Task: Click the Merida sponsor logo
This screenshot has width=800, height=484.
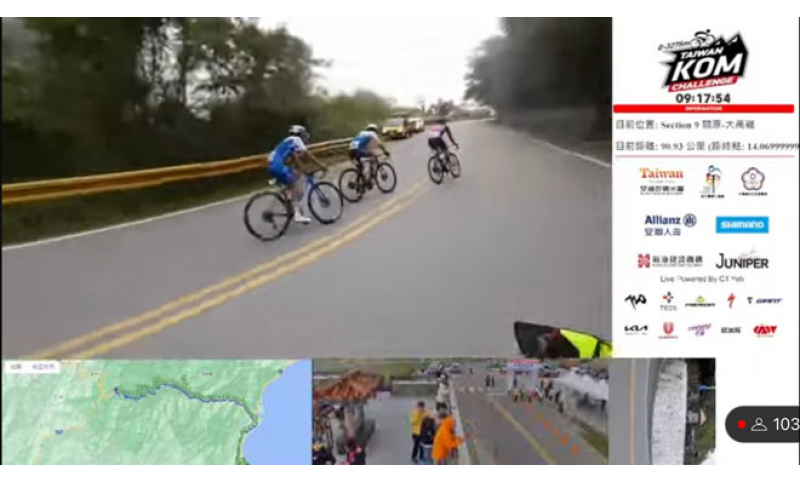Action: click(x=699, y=302)
